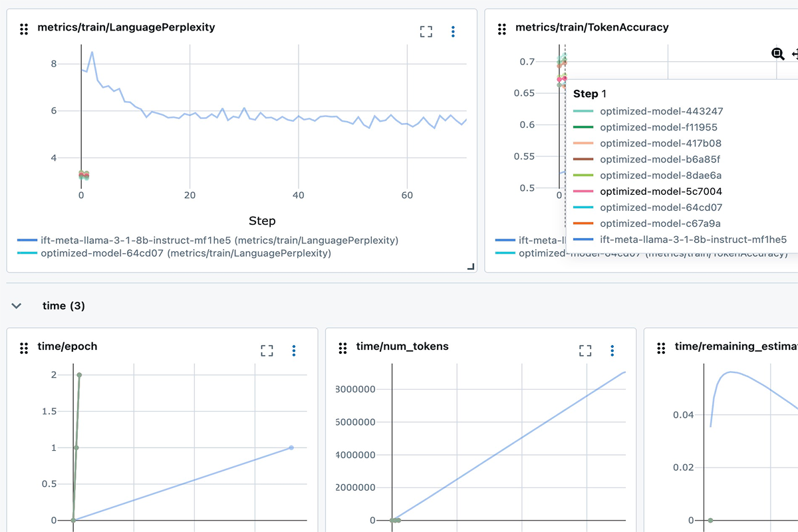Click optimized-model-c67a9a in the tooltip
Viewport: 798px width, 532px height.
(660, 223)
